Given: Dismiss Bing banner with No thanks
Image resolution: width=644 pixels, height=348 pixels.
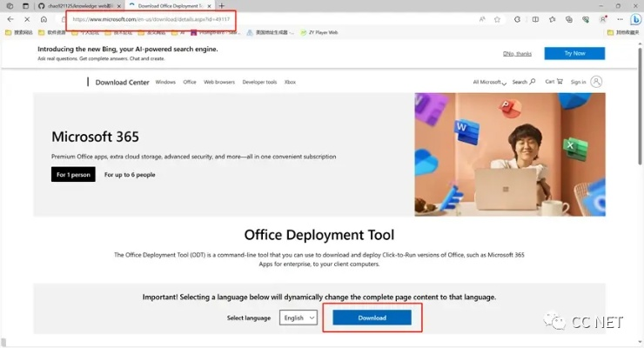Looking at the screenshot, I should [x=517, y=54].
